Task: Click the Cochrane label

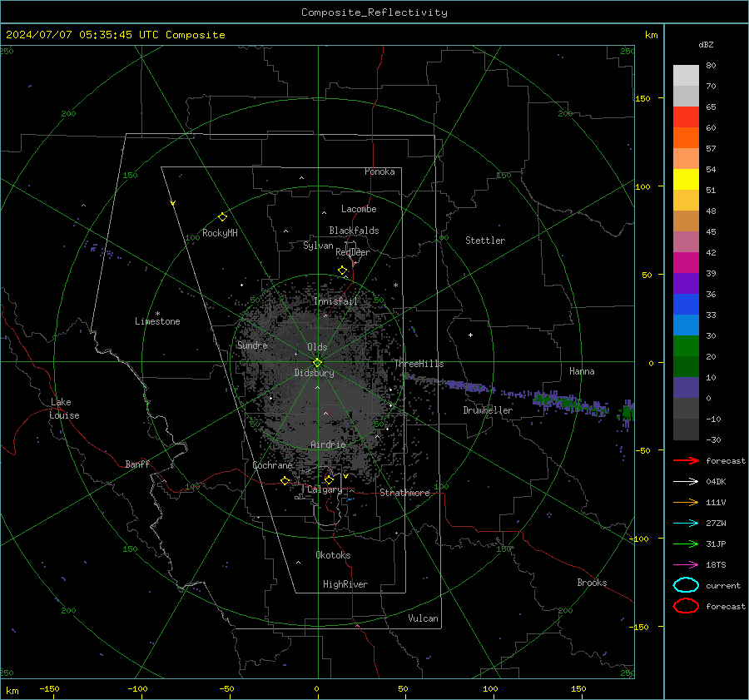Action: pos(272,465)
